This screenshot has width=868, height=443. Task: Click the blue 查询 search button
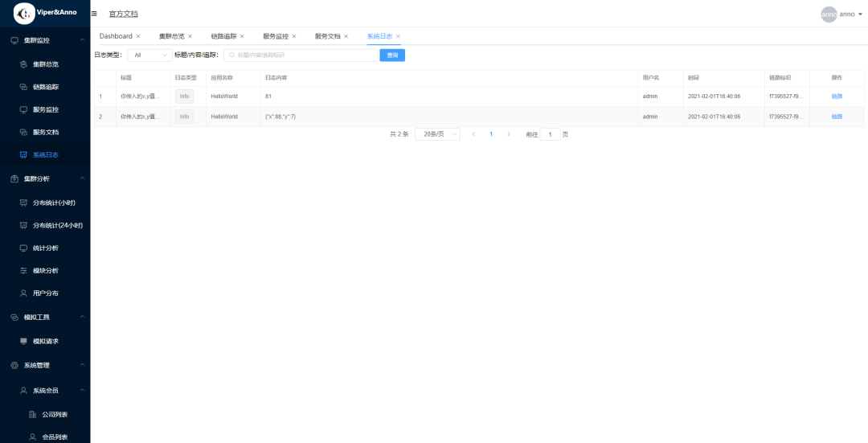[x=392, y=55]
